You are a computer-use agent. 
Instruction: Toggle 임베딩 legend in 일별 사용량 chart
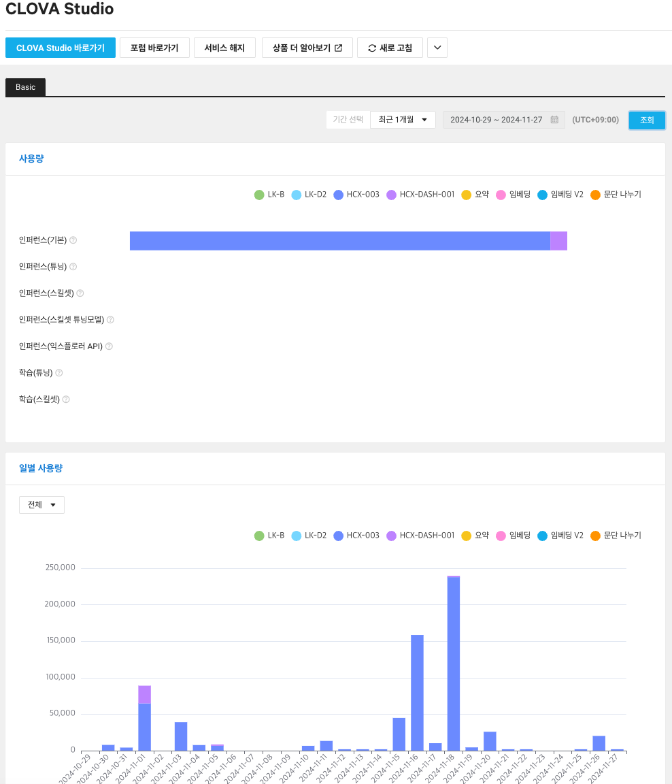click(513, 536)
